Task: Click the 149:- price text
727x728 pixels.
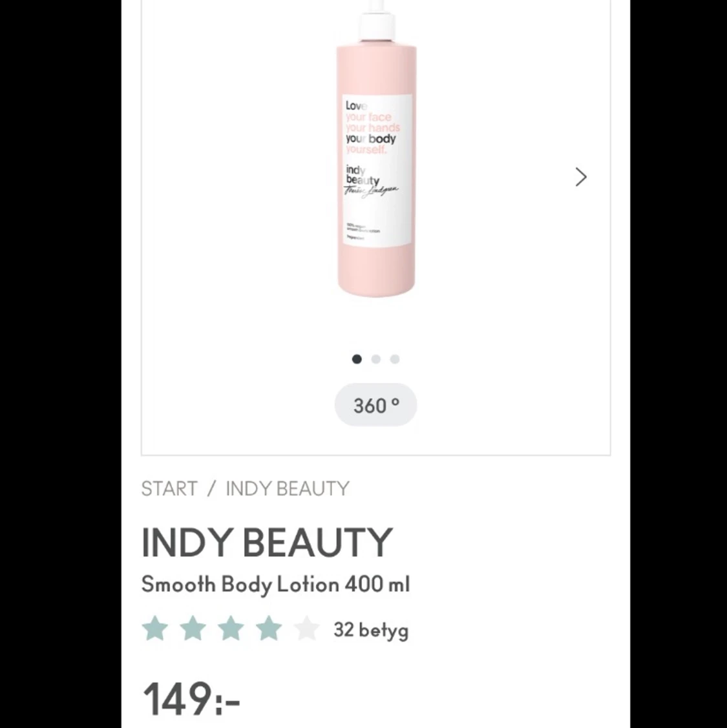Action: 191,699
